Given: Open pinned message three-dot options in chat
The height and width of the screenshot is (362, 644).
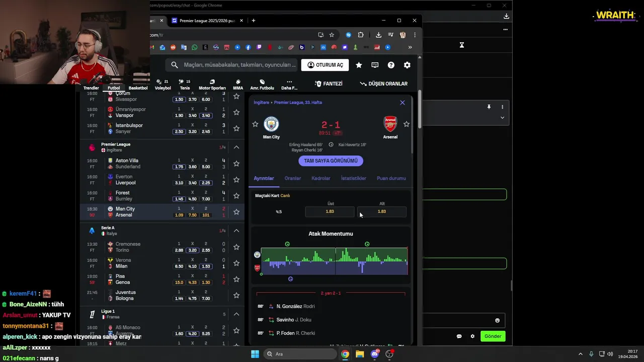Looking at the screenshot, I should 502,107.
